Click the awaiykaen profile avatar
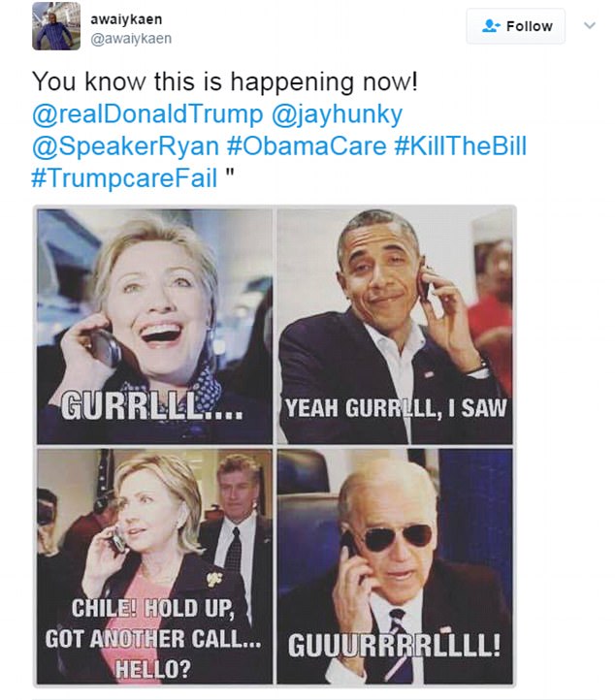This screenshot has width=615, height=700. pos(56,26)
